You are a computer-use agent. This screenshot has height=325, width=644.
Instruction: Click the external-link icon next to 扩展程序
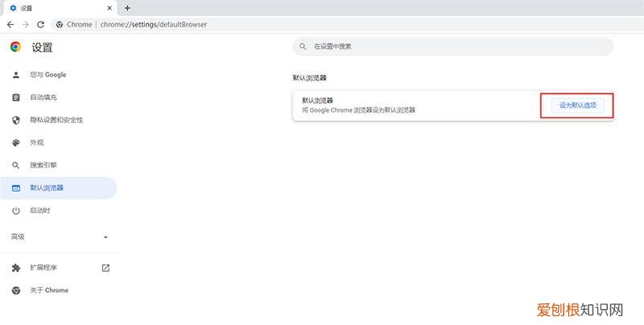click(105, 268)
